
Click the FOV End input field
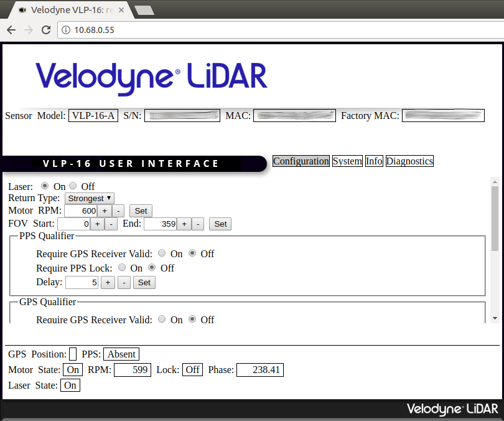pyautogui.click(x=160, y=224)
